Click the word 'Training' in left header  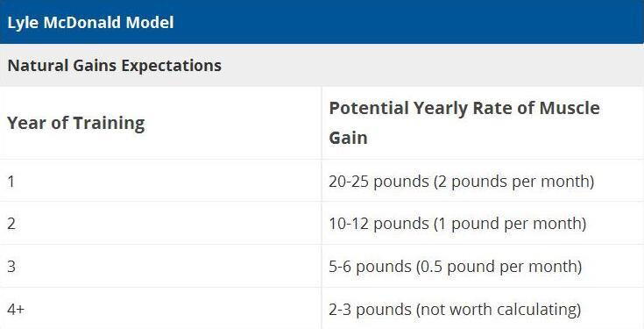[x=109, y=124]
